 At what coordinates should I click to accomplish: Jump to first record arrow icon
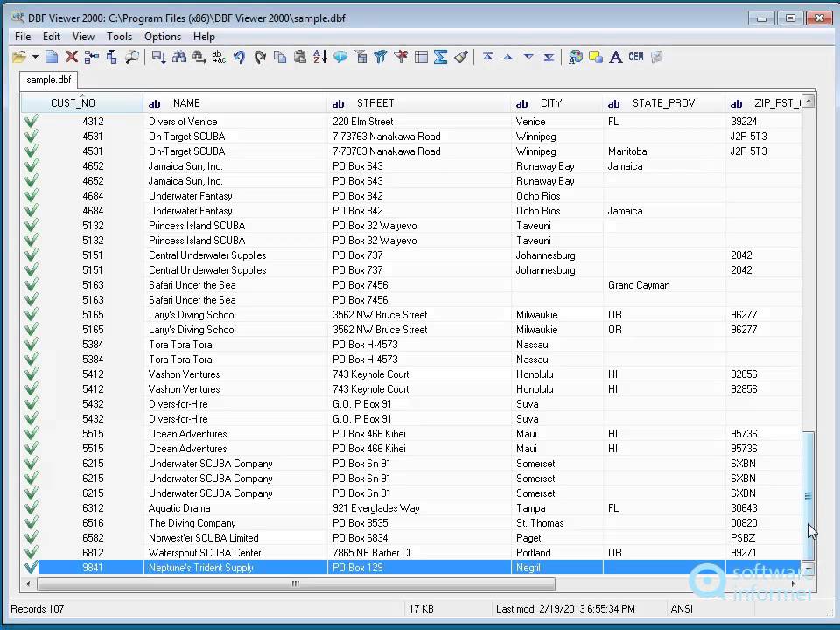coord(487,57)
